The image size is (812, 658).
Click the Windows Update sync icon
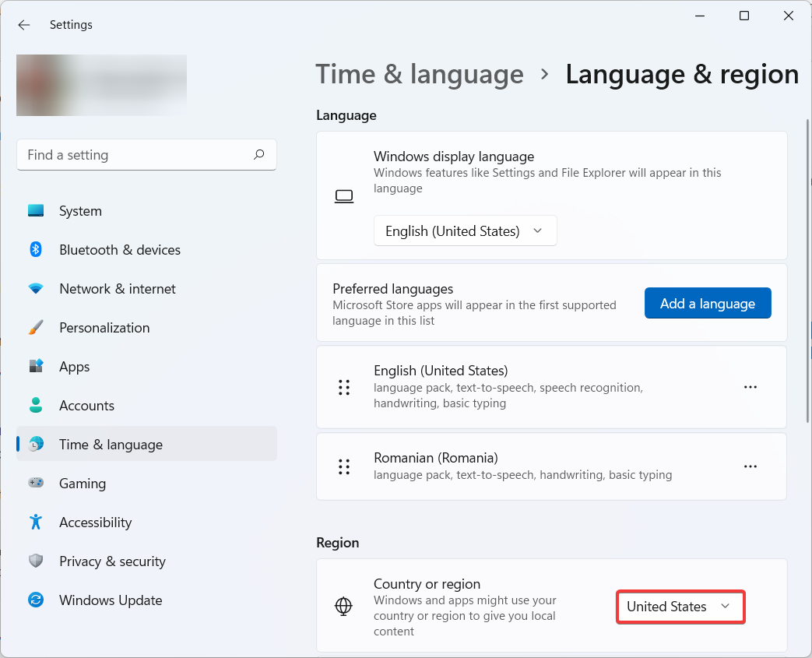click(36, 600)
